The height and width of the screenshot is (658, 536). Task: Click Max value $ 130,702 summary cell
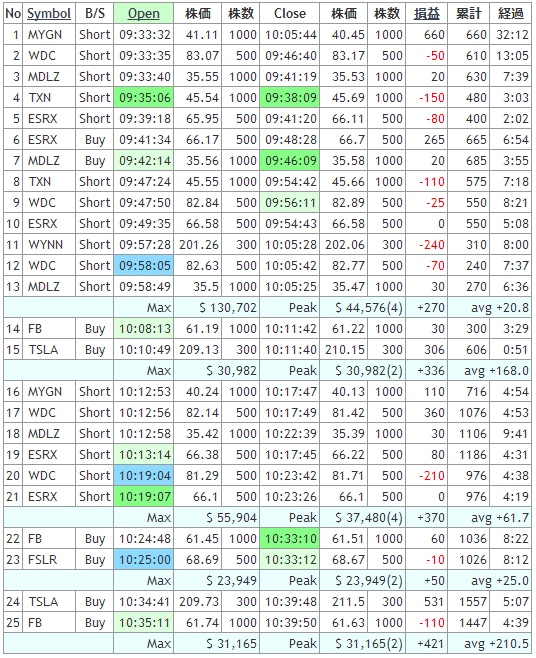click(217, 308)
